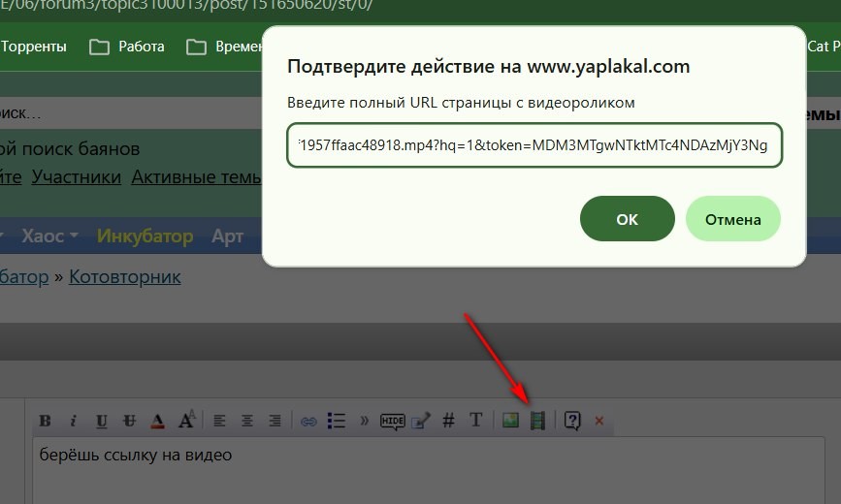Insert a hyperlink via chain icon
Screen dimensions: 841x504
308,422
